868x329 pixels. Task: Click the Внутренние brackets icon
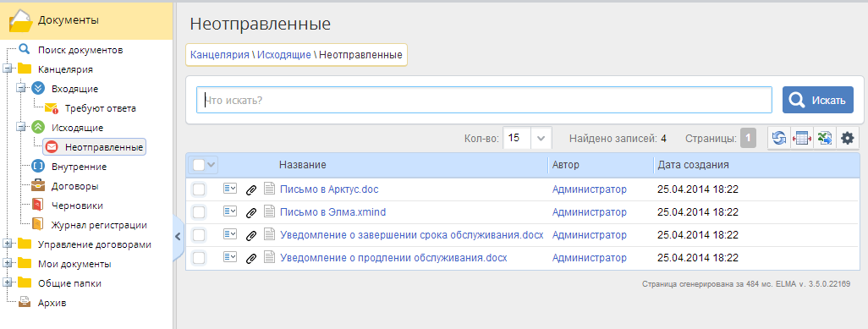click(37, 166)
